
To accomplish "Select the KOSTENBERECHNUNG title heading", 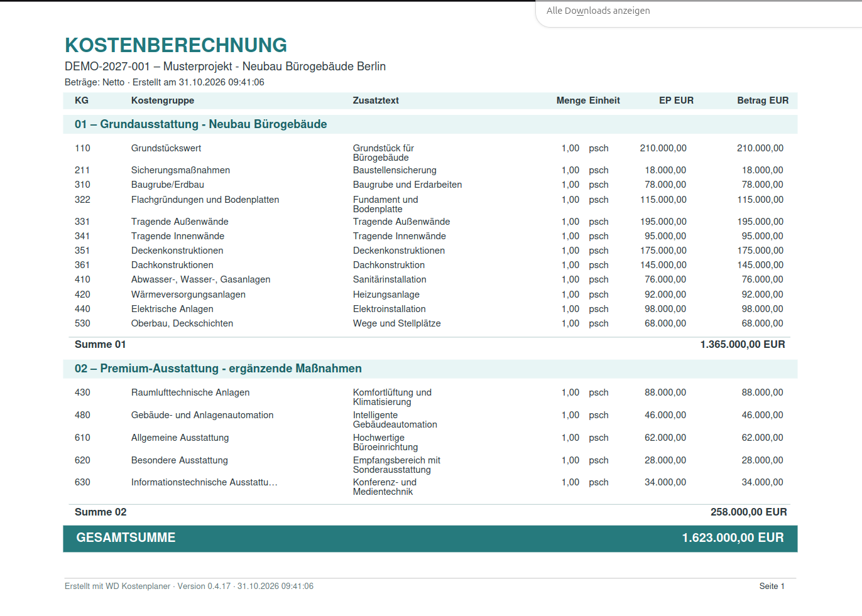I will (176, 45).
